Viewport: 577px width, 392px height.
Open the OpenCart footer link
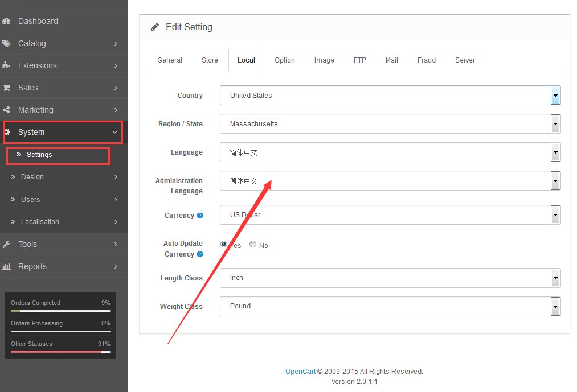pyautogui.click(x=300, y=372)
